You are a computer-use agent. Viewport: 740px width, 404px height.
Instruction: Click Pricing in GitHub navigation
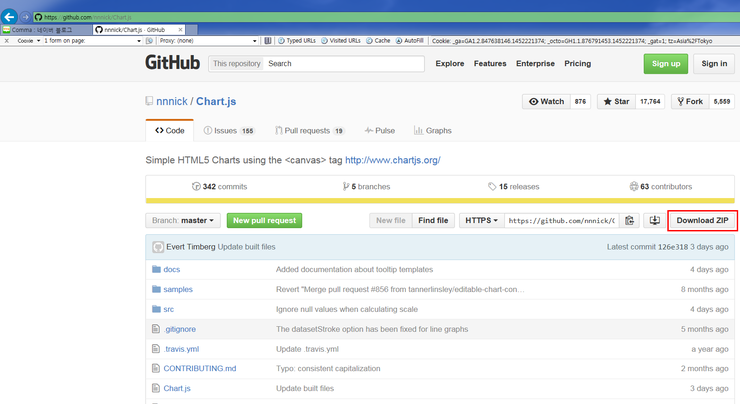(x=578, y=63)
